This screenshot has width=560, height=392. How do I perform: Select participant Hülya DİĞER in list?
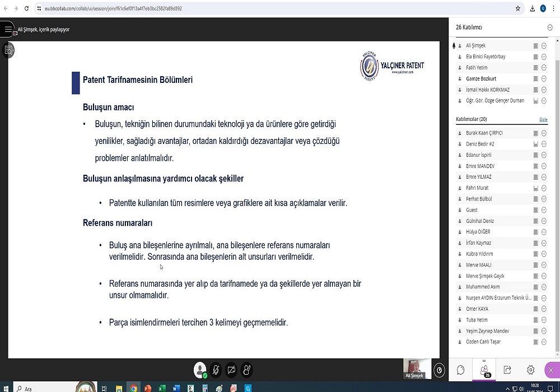[478, 232]
